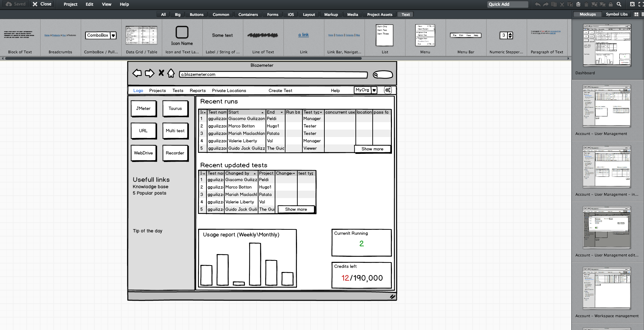Click the Cut scissors icon

coord(562,4)
